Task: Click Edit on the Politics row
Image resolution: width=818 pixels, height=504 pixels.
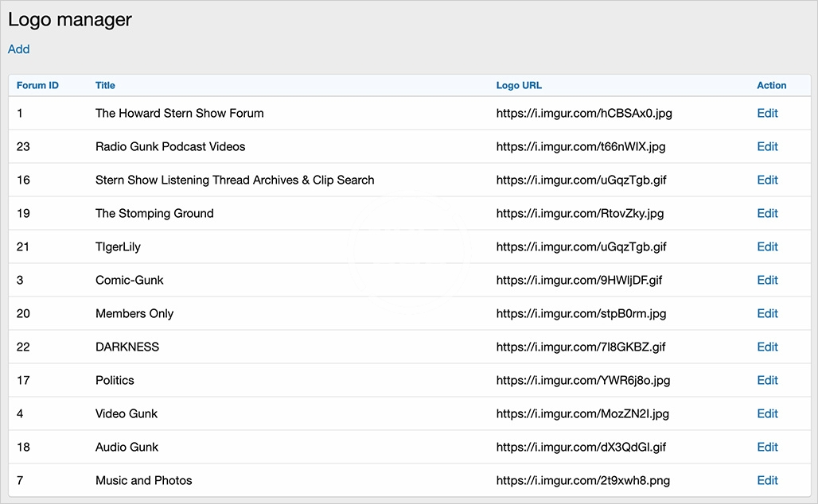Action: 767,380
